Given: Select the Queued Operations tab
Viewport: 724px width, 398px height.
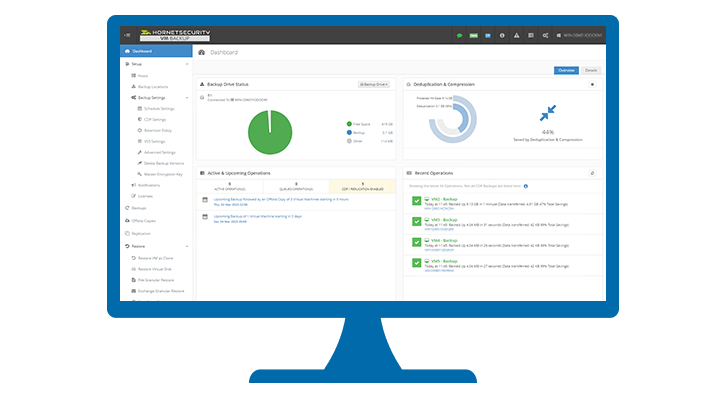Looking at the screenshot, I should (x=296, y=187).
